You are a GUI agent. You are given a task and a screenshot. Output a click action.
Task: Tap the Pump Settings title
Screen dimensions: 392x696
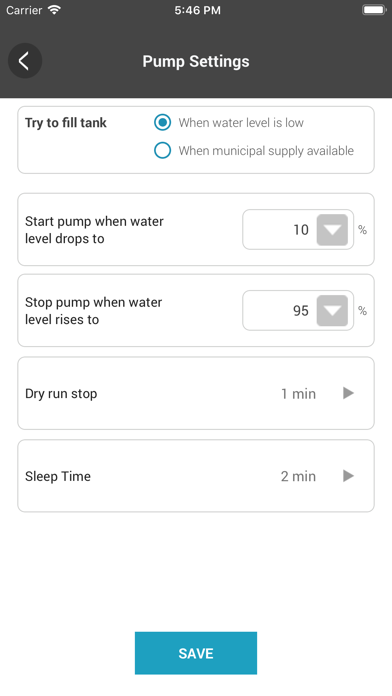pyautogui.click(x=196, y=61)
